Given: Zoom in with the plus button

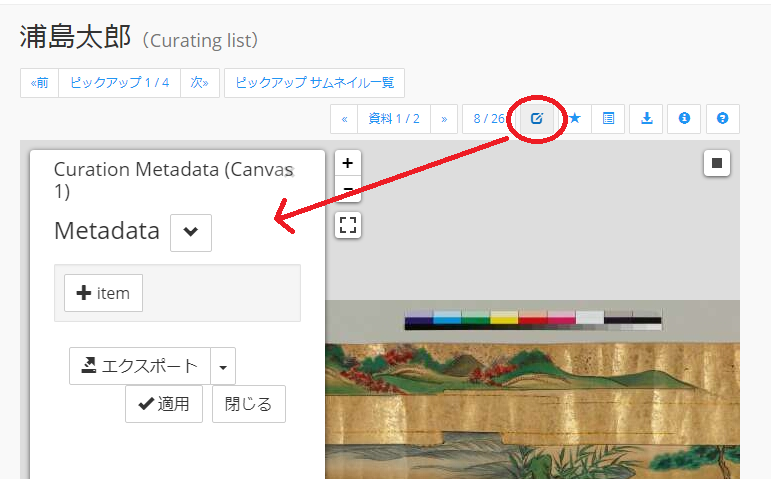Looking at the screenshot, I should pos(348,163).
